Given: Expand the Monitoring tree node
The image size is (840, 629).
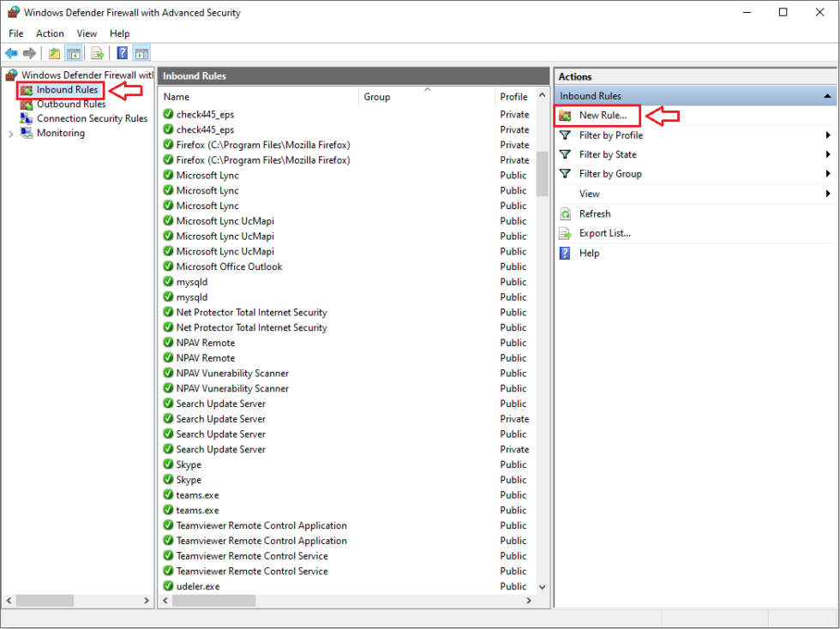Looking at the screenshot, I should (x=10, y=134).
